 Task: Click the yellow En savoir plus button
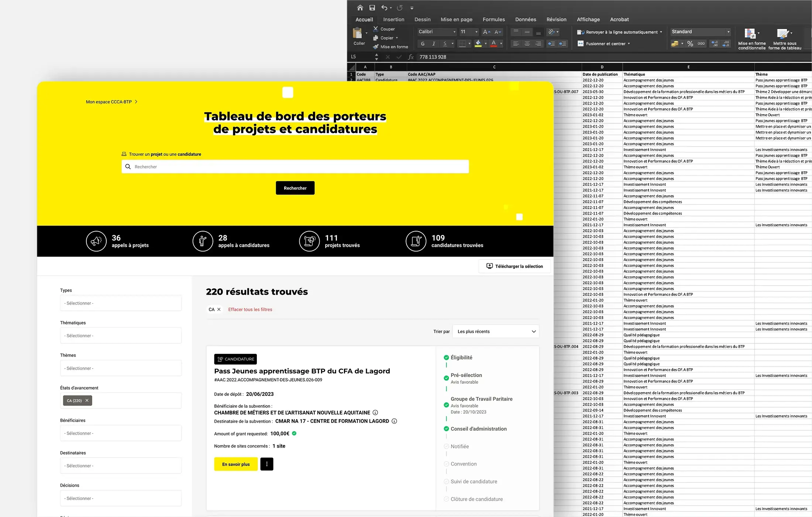[236, 464]
